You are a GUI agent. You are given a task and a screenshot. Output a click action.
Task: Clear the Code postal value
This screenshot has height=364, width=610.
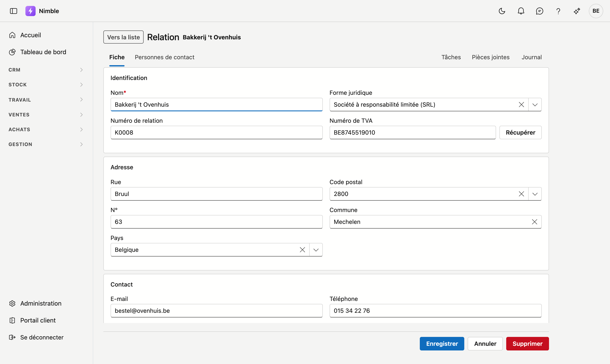coord(521,194)
